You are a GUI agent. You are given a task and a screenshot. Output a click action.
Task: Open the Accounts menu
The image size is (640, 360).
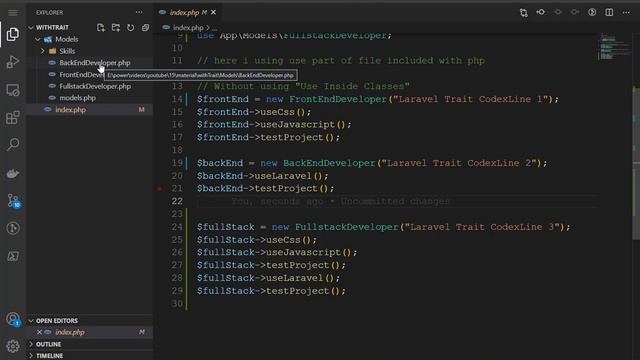13,319
